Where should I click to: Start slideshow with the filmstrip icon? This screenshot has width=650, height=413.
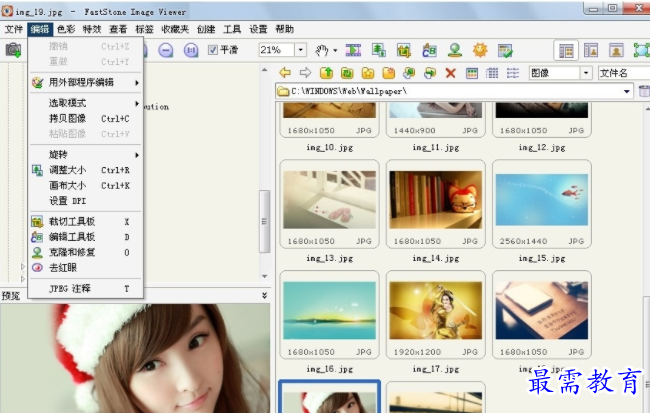point(353,51)
